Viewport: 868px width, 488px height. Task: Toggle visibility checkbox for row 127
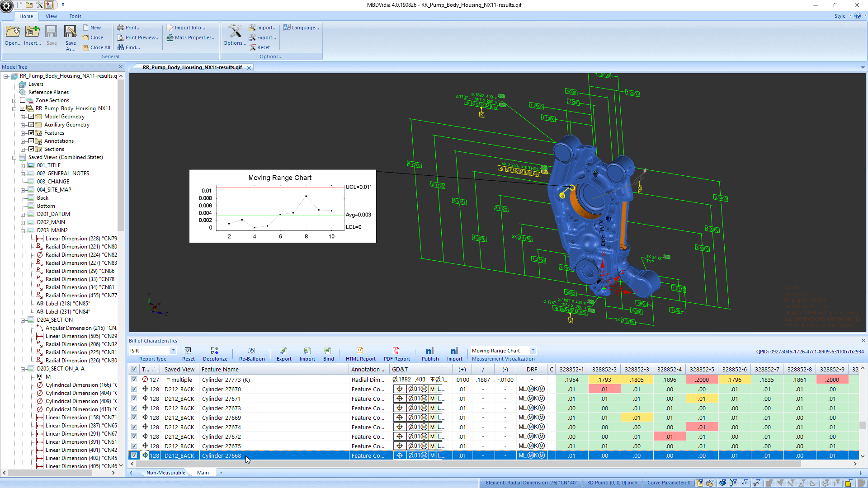[x=134, y=379]
